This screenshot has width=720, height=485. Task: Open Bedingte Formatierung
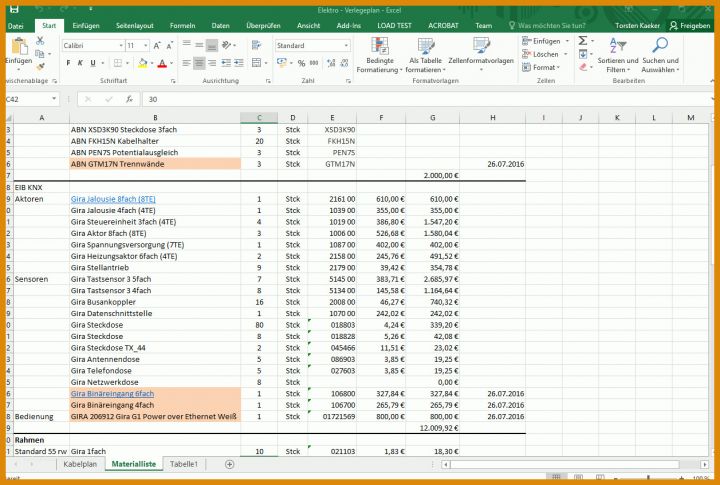(379, 56)
